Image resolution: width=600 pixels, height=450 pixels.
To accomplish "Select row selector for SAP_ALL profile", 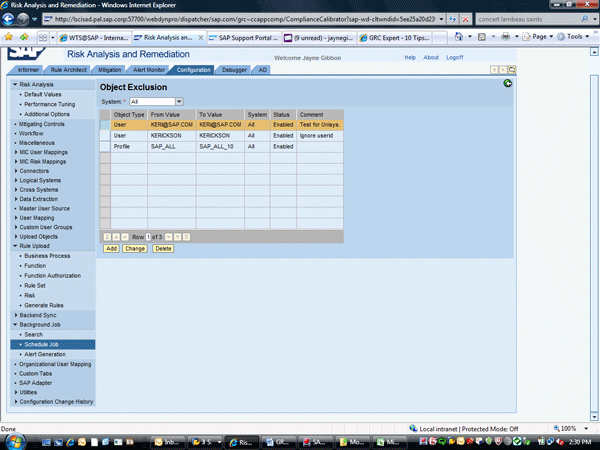I will [105, 147].
